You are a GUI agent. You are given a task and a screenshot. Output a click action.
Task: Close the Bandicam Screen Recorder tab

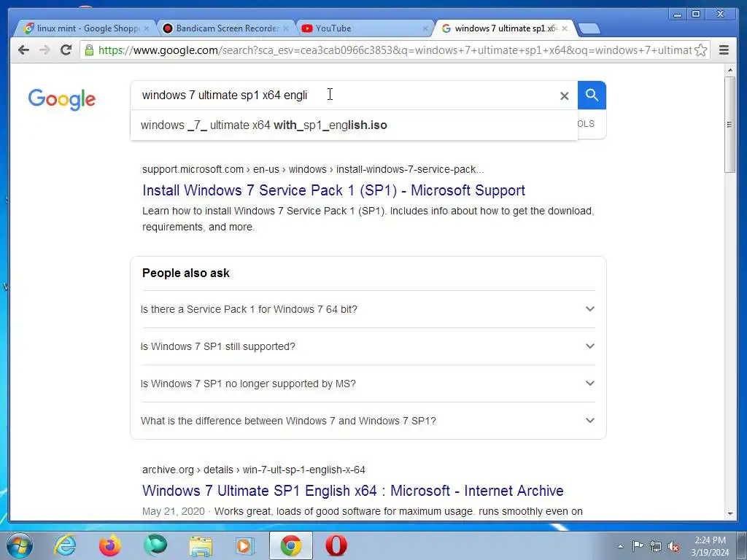tap(286, 28)
